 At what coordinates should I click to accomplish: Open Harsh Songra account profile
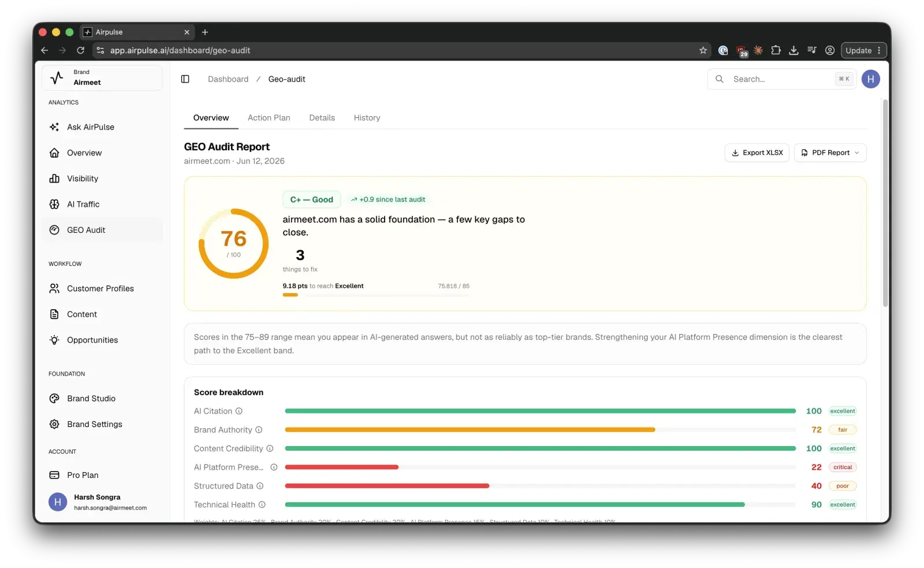(x=102, y=502)
